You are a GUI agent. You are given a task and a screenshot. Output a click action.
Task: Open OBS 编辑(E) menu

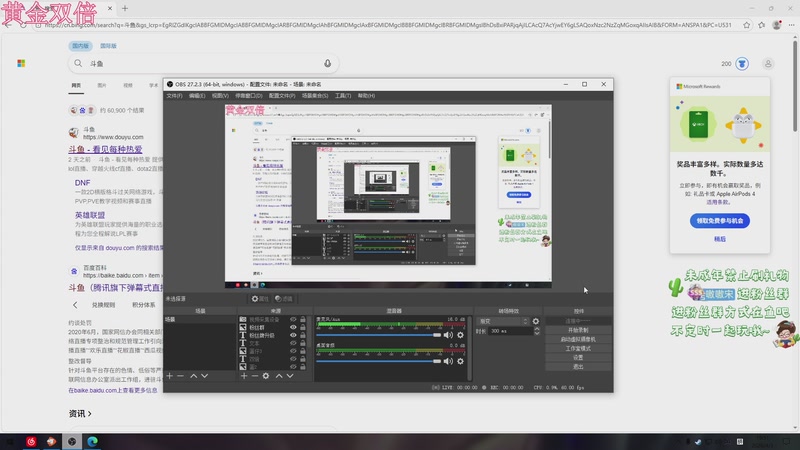click(197, 96)
